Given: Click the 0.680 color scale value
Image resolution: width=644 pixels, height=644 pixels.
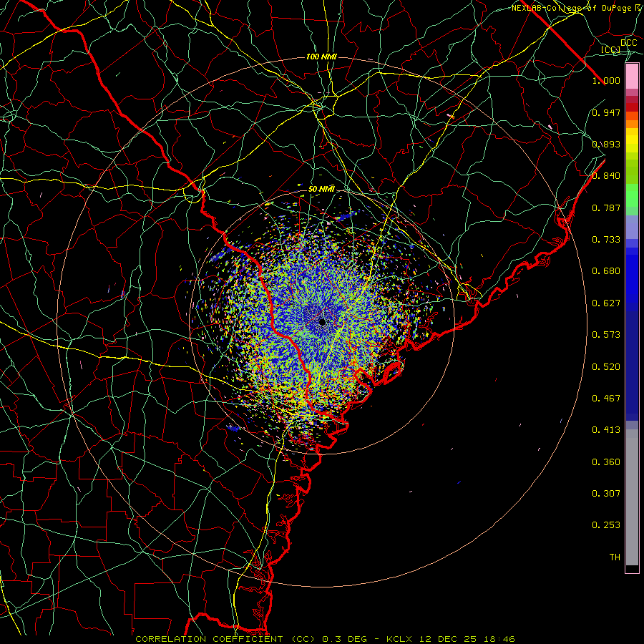Looking at the screenshot, I should [606, 271].
